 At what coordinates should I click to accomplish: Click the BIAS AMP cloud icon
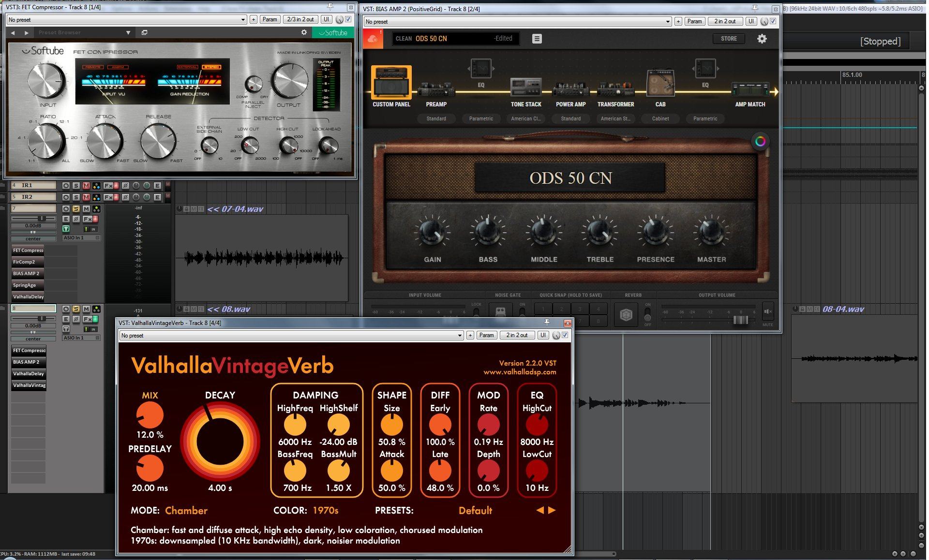coord(373,39)
